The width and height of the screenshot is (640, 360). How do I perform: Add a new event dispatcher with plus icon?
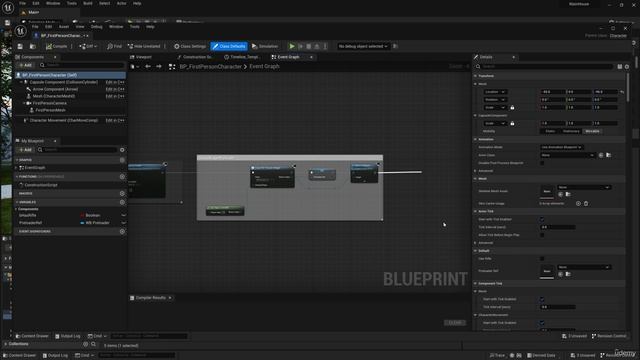point(122,231)
